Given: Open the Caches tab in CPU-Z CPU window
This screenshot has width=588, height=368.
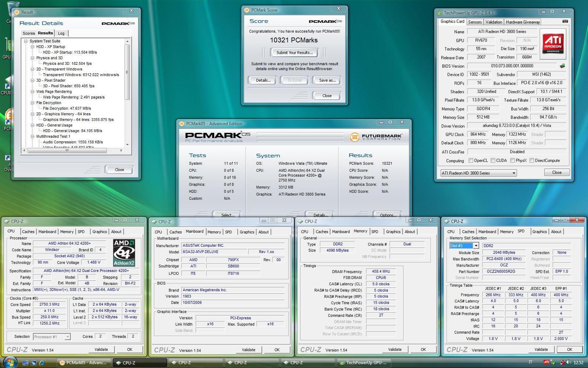Looking at the screenshot, I should (x=28, y=231).
